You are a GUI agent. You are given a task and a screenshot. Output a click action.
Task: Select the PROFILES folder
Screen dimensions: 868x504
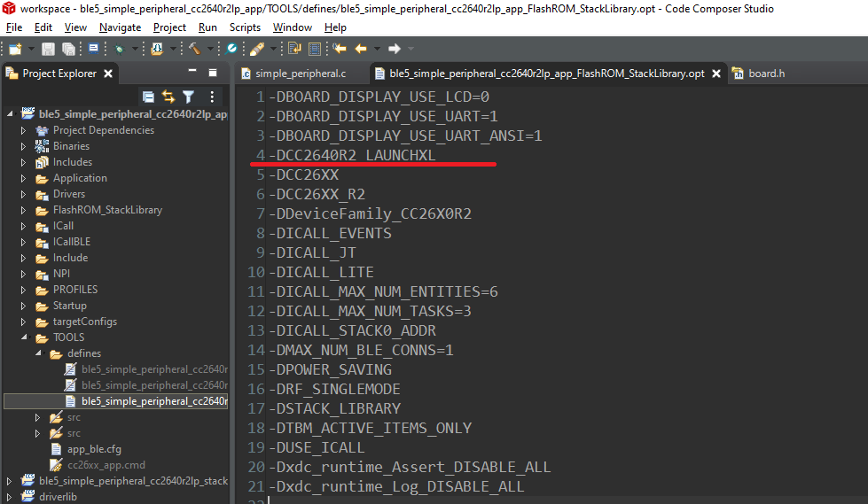pos(75,290)
